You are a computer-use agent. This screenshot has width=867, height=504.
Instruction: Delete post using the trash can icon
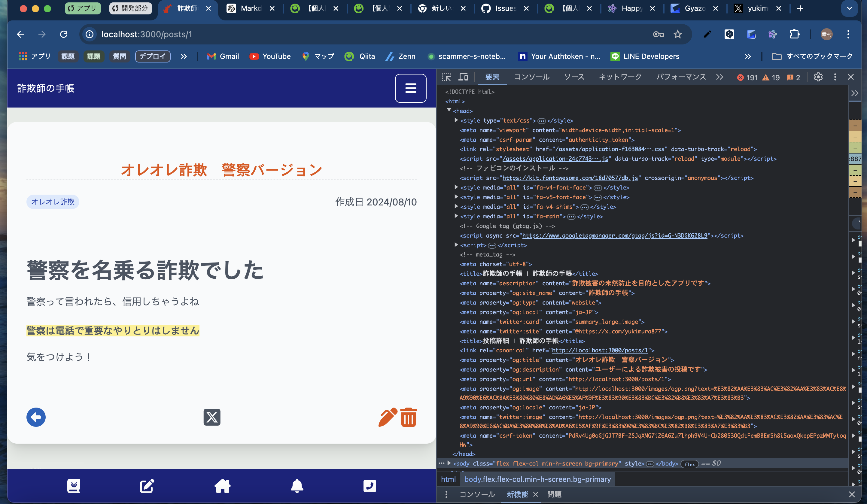pos(409,417)
